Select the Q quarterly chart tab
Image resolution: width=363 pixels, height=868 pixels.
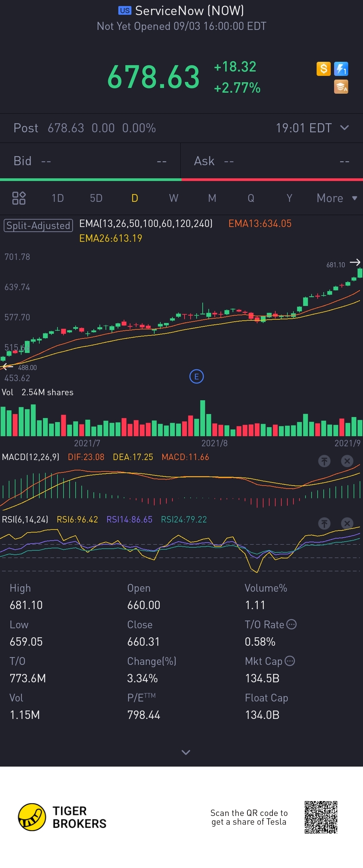[x=251, y=198]
